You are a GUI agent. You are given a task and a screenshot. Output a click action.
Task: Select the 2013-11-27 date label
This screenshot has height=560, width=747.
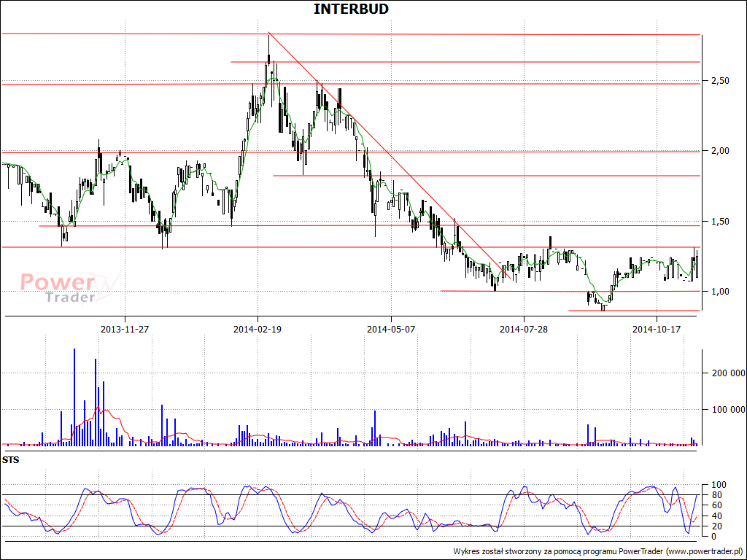(x=125, y=329)
